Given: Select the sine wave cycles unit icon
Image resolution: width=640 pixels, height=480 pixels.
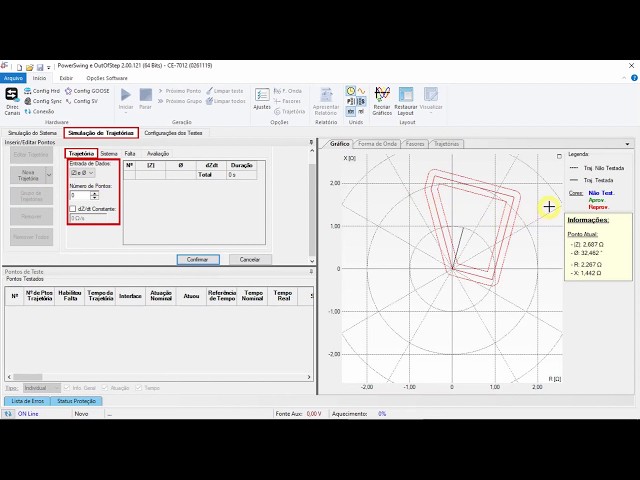Looking at the screenshot, I should tap(361, 91).
